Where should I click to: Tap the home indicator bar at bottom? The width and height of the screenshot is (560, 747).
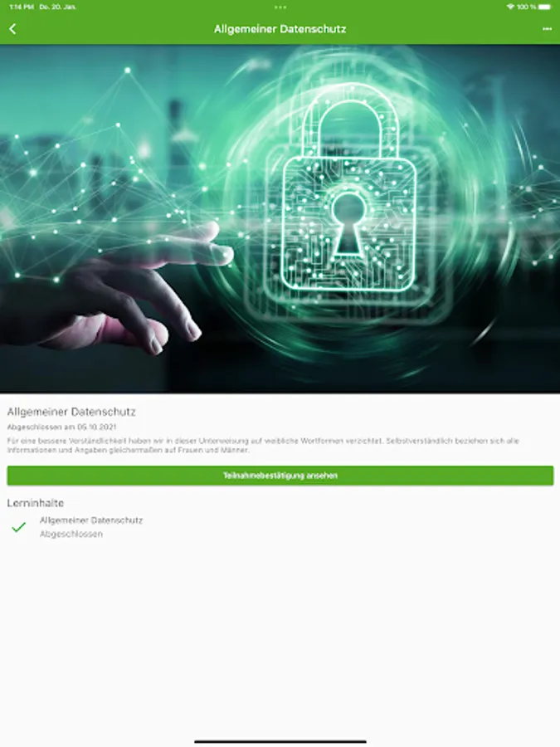point(280,741)
